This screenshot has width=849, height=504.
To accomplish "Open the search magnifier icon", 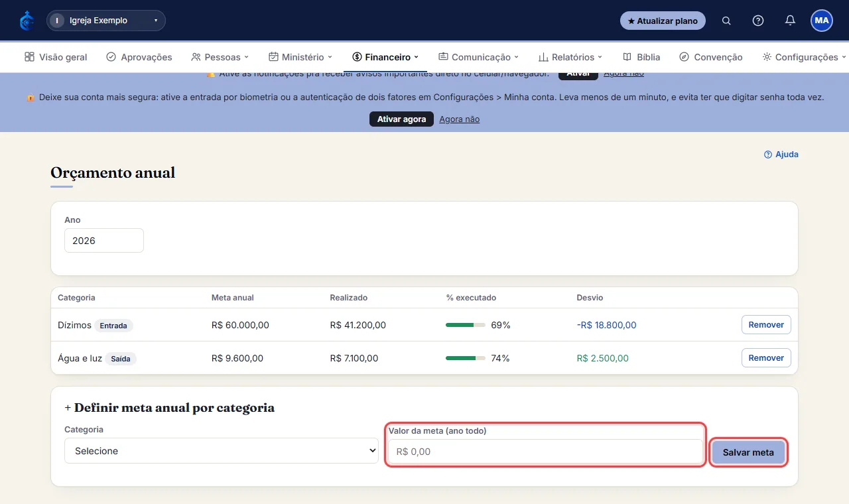I will coord(726,21).
